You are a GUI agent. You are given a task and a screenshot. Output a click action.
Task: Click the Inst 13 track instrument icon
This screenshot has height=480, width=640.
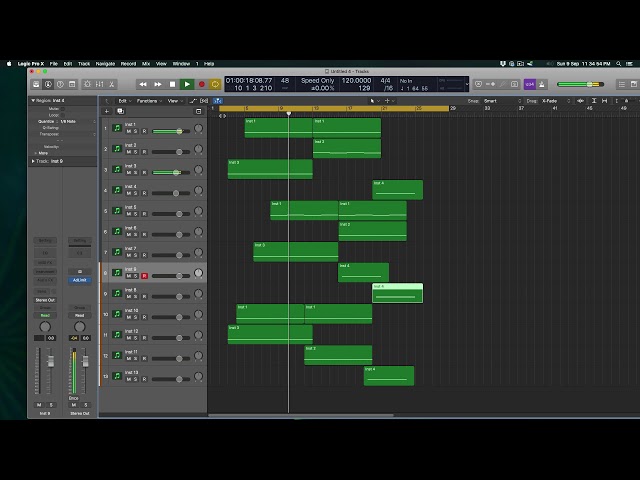117,376
